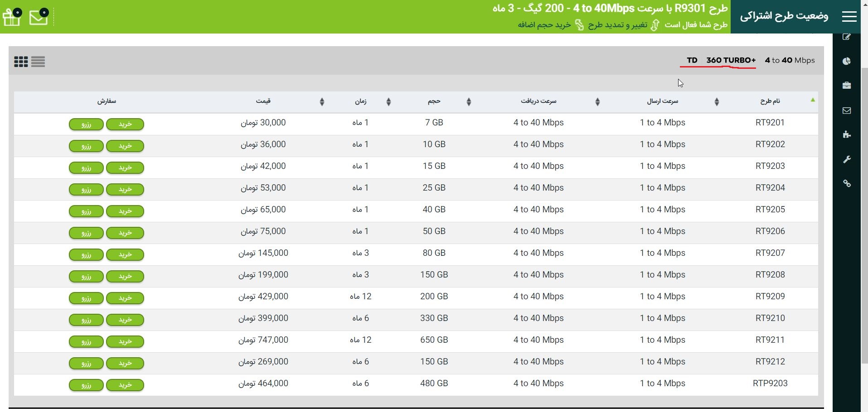Open خرید حجم اضافه link

click(544, 24)
